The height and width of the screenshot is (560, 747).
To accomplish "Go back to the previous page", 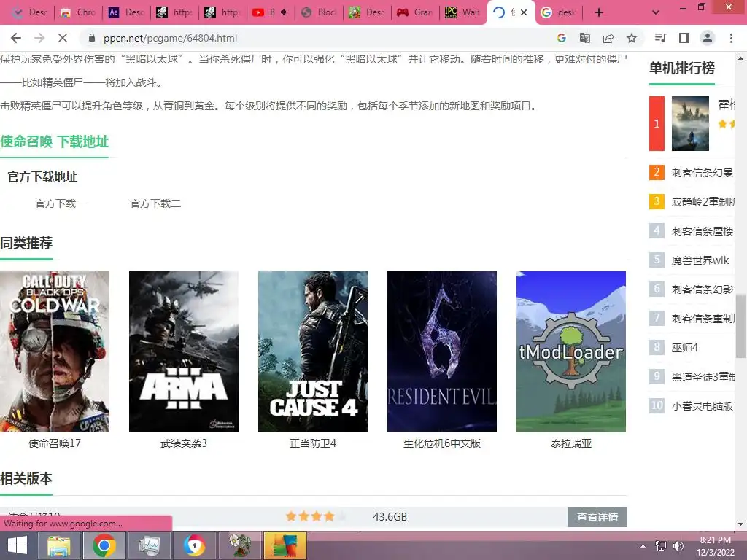I will tap(16, 38).
